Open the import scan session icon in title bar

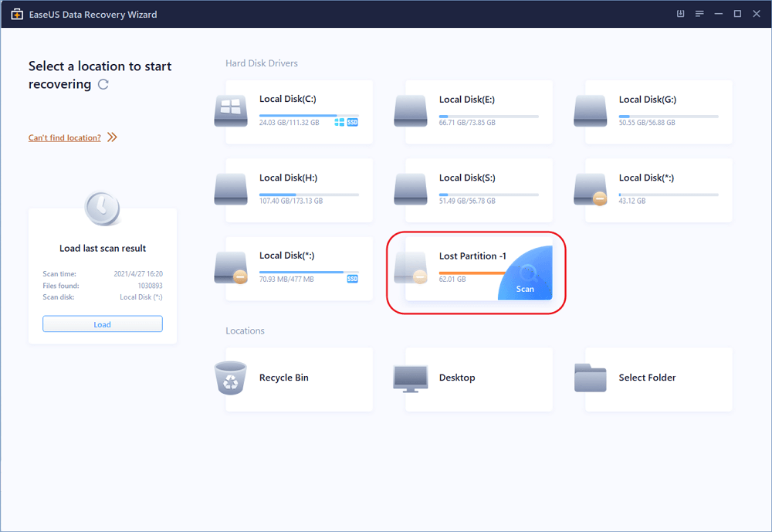tap(680, 14)
